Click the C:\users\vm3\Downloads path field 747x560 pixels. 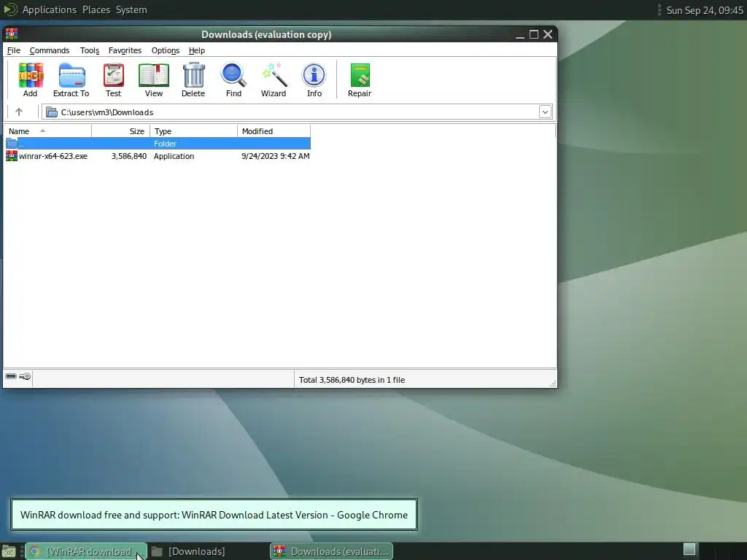pyautogui.click(x=298, y=112)
